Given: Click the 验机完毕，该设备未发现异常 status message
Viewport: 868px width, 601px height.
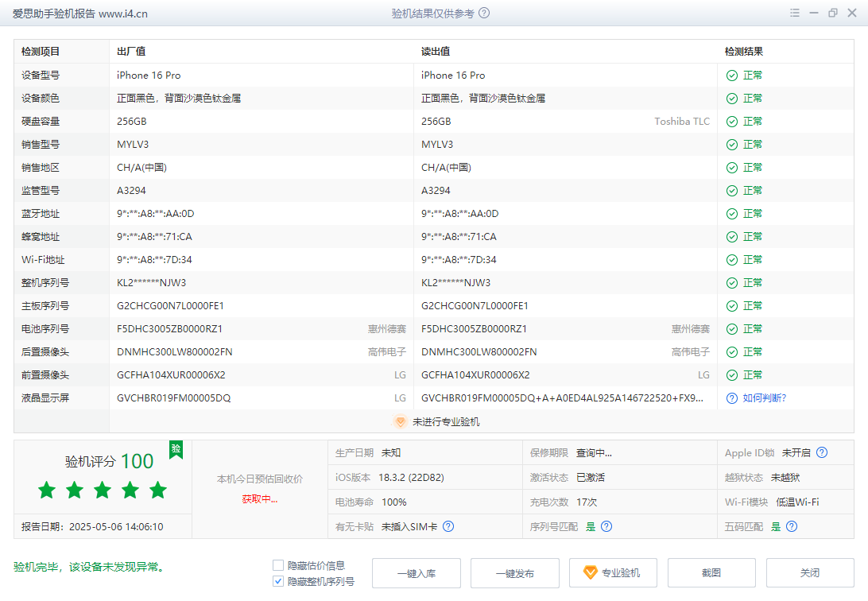Looking at the screenshot, I should (x=90, y=567).
